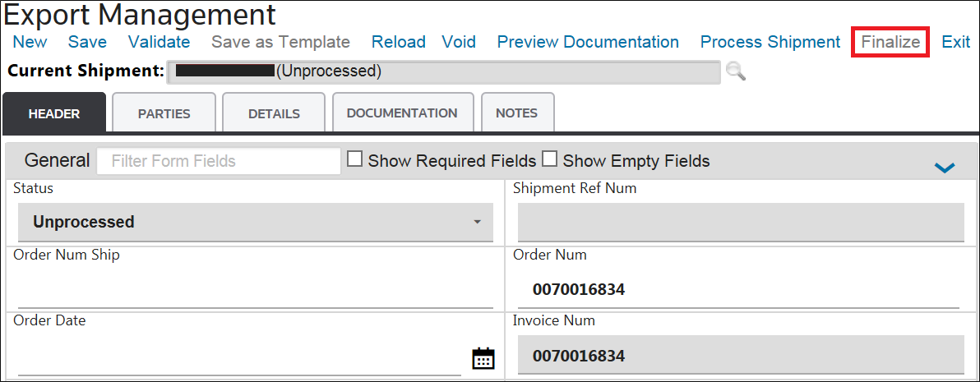
Task: Open the Status dropdown
Action: (x=256, y=222)
